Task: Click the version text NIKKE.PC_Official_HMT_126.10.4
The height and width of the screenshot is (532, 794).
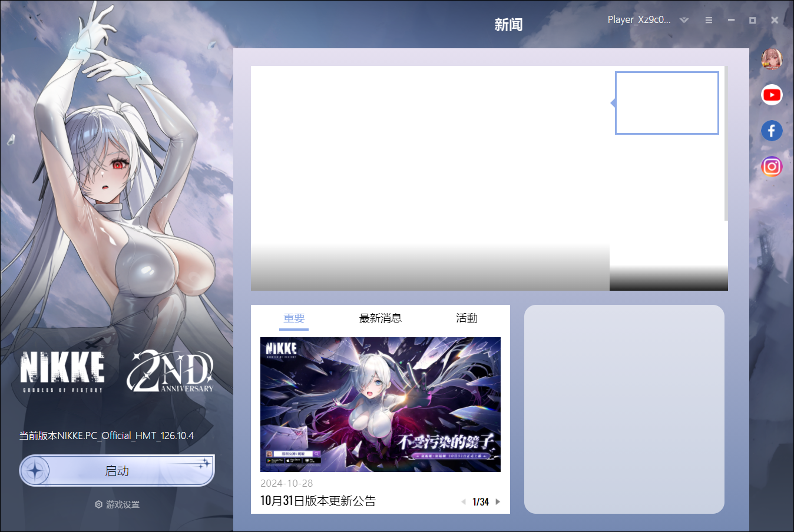Action: (125, 435)
